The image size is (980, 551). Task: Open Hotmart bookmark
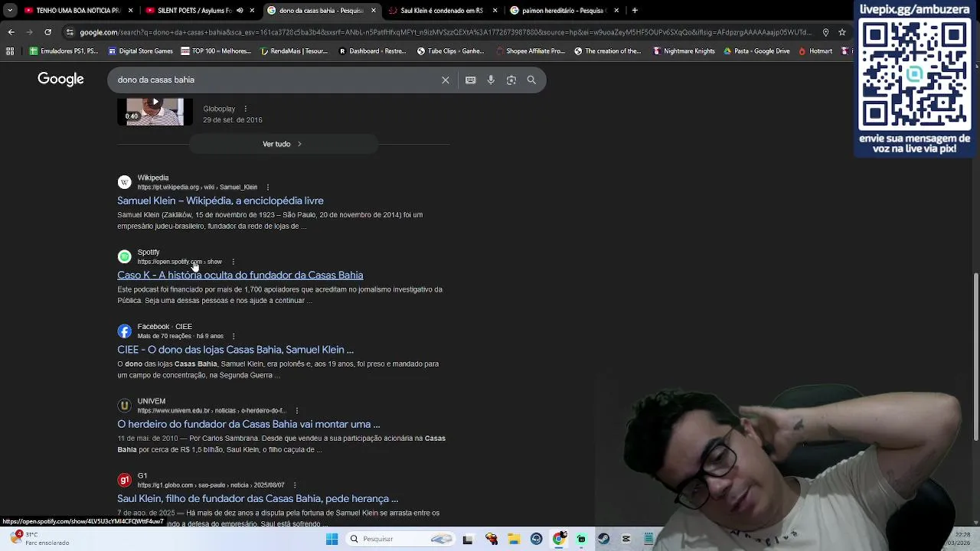click(815, 51)
